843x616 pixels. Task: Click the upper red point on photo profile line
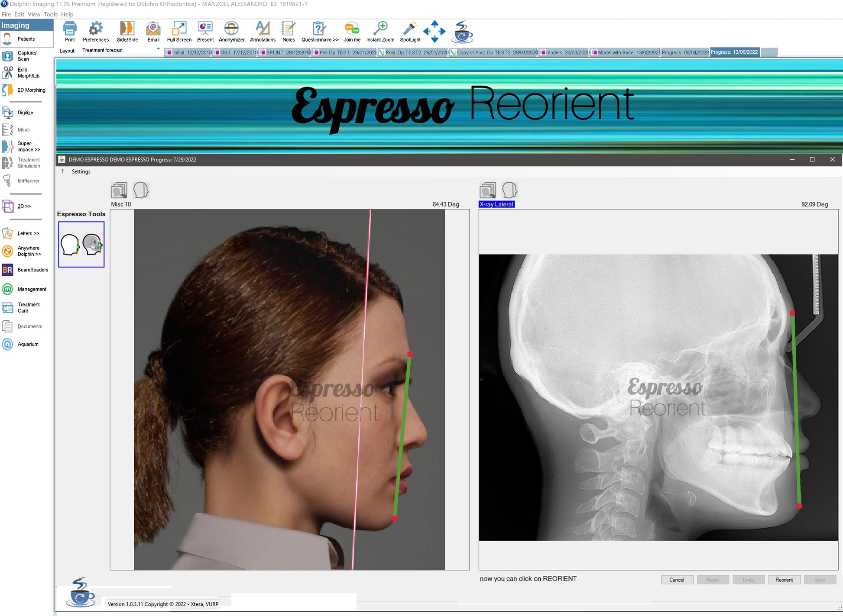pyautogui.click(x=410, y=354)
